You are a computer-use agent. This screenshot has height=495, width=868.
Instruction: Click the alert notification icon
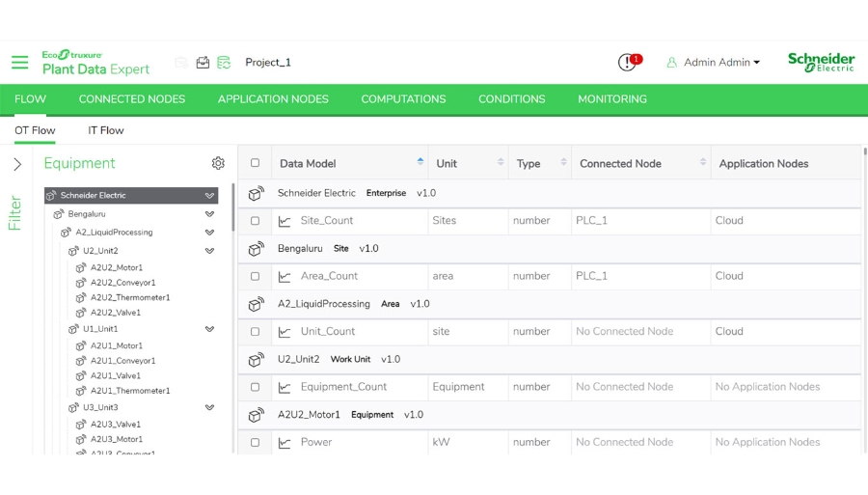(x=628, y=63)
